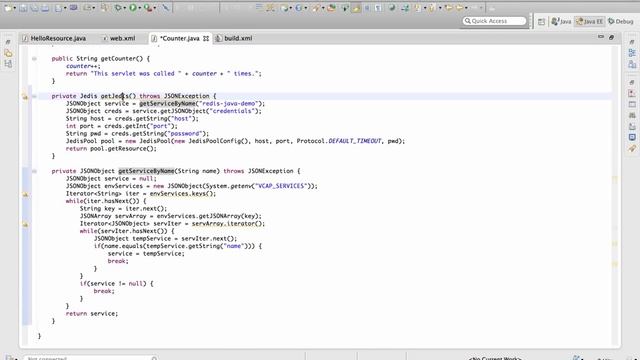This screenshot has height=360, width=640.
Task: Click the DEFAULT_TIMEOUT constant in code
Action: point(355,141)
